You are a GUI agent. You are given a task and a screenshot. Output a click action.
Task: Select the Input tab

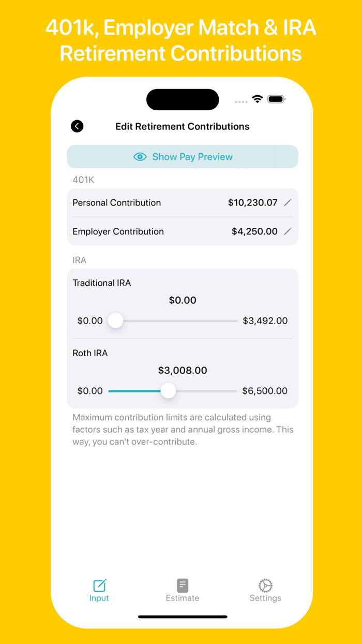(x=99, y=590)
